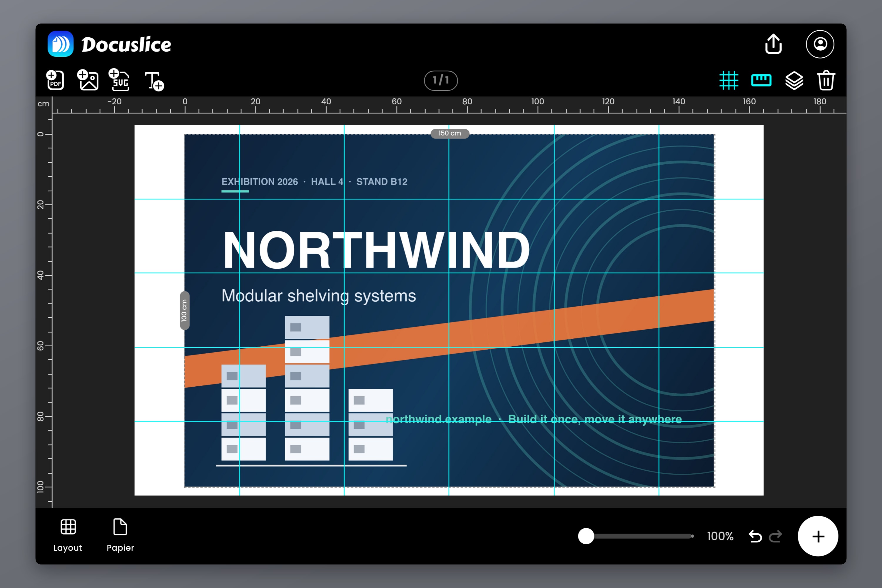Add an SVG file with the SVG icon
This screenshot has width=882, height=588.
[x=119, y=80]
